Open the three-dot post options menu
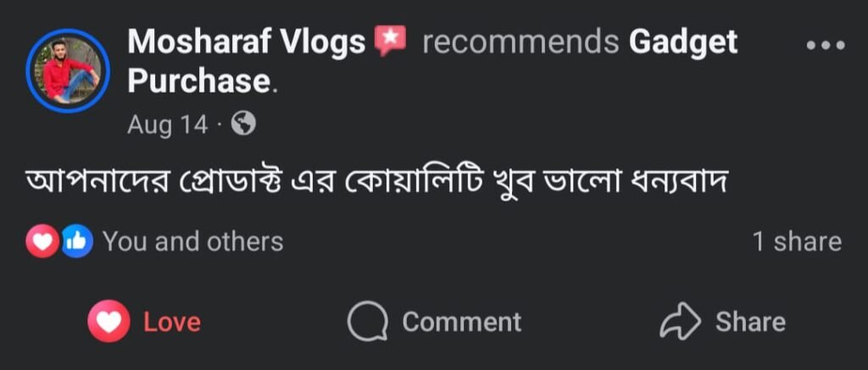The height and width of the screenshot is (370, 868). point(825,46)
